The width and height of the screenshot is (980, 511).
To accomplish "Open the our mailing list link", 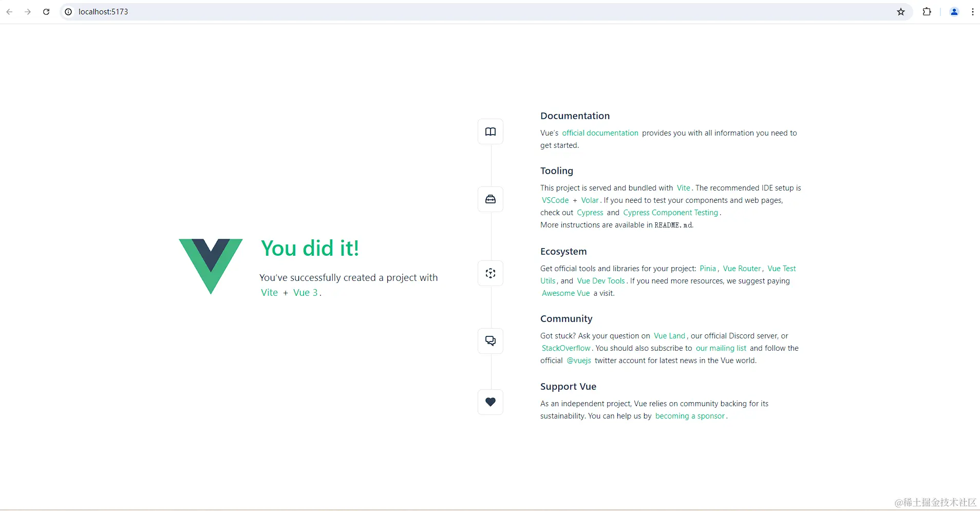I will tap(721, 348).
